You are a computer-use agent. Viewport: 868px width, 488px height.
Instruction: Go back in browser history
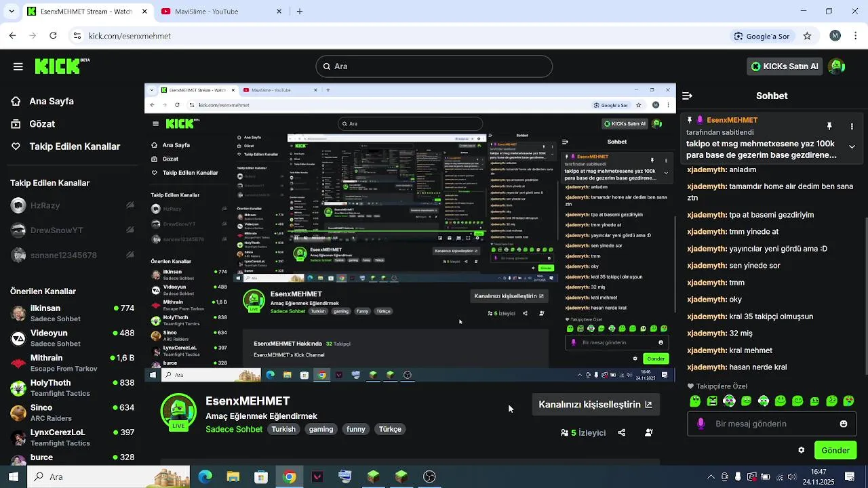pos(12,36)
